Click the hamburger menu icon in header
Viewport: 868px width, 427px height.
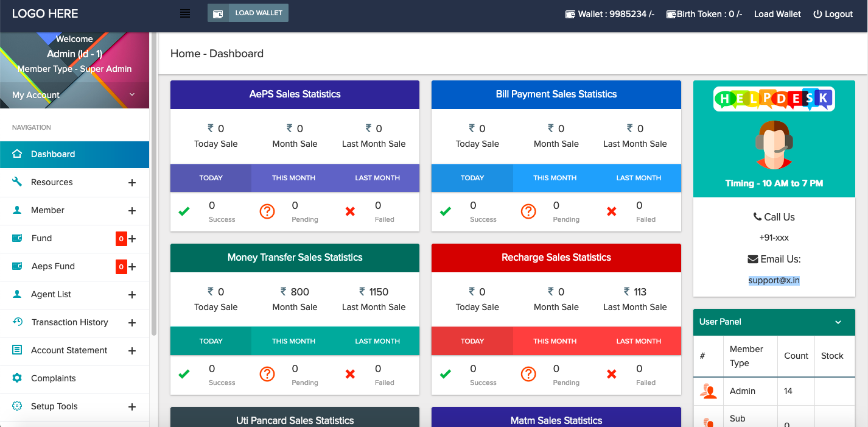185,13
